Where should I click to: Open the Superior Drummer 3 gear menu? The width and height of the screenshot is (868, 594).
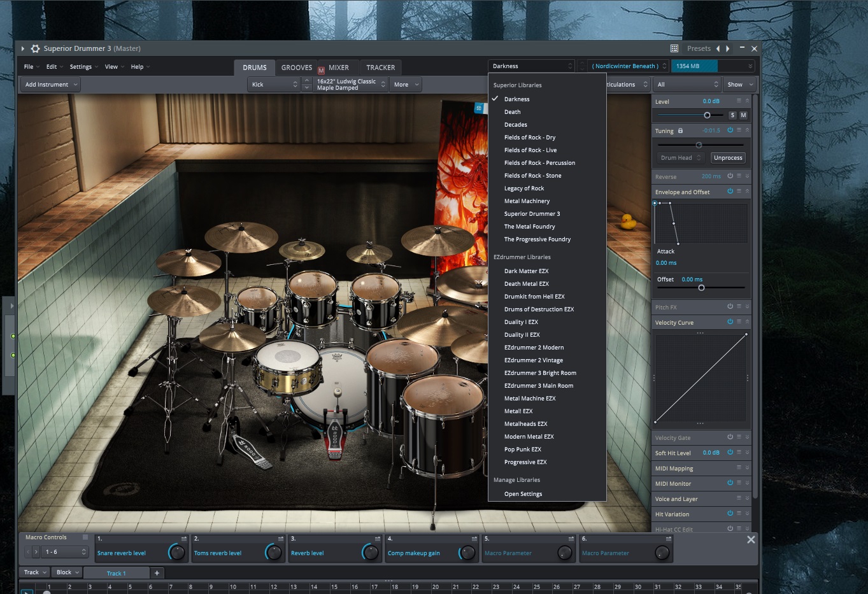click(x=35, y=48)
